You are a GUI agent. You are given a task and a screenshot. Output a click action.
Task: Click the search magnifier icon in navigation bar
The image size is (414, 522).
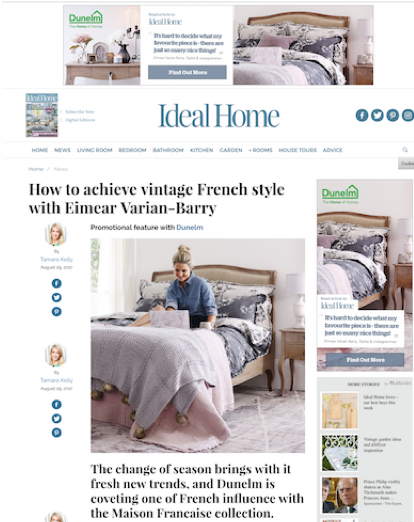[x=405, y=150]
